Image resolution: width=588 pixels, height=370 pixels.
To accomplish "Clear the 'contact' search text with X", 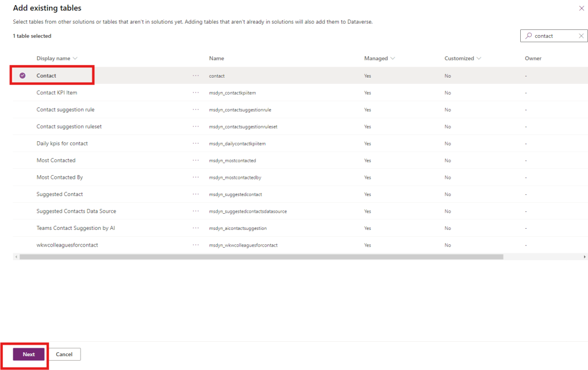I will pyautogui.click(x=581, y=36).
